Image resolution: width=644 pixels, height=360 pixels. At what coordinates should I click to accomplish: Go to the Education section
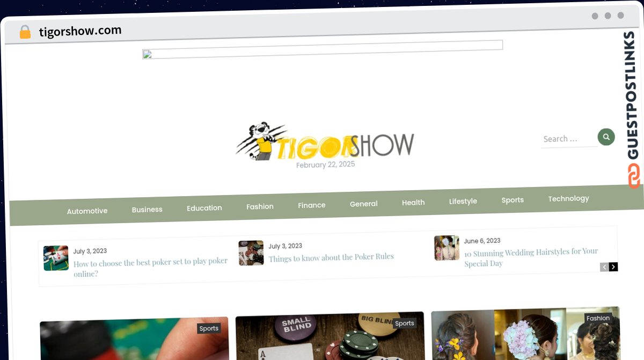(204, 208)
